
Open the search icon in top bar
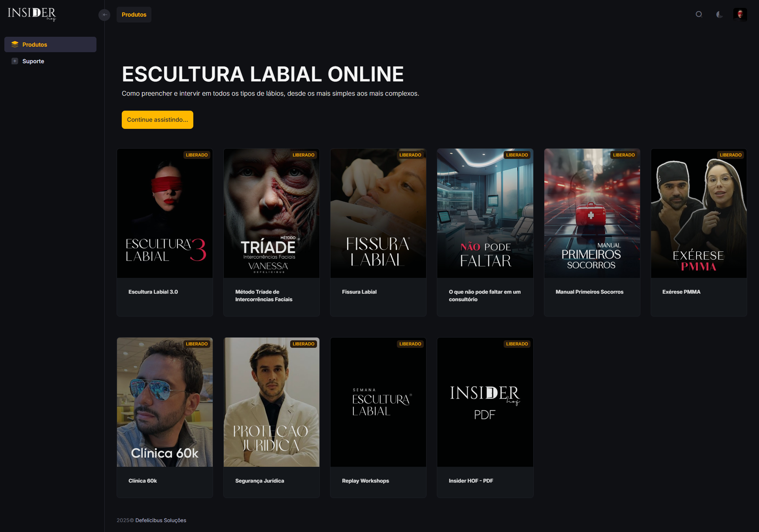[x=699, y=14]
